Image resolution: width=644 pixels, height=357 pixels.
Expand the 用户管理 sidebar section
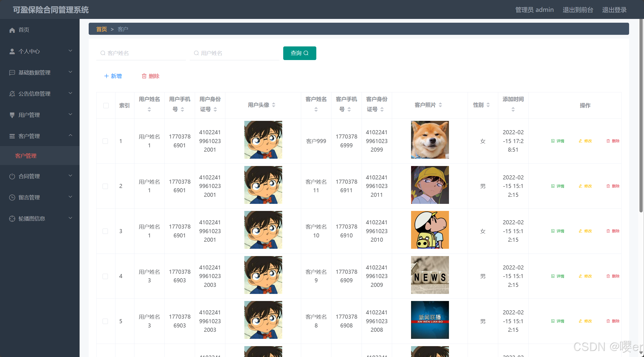click(x=71, y=115)
